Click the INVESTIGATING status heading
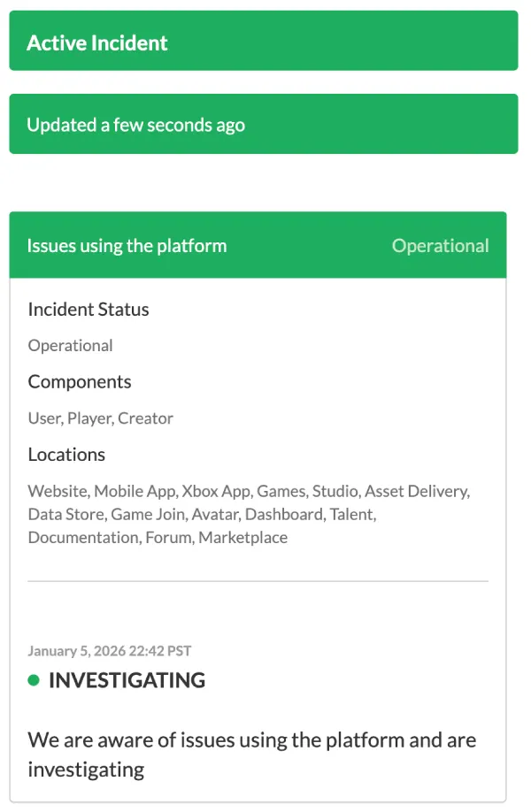This screenshot has height=812, width=531. pos(127,680)
